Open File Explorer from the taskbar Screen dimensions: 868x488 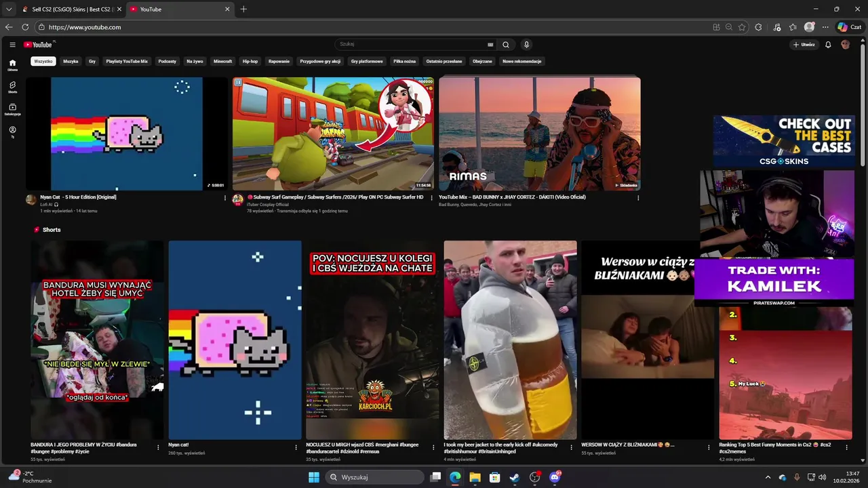(475, 477)
